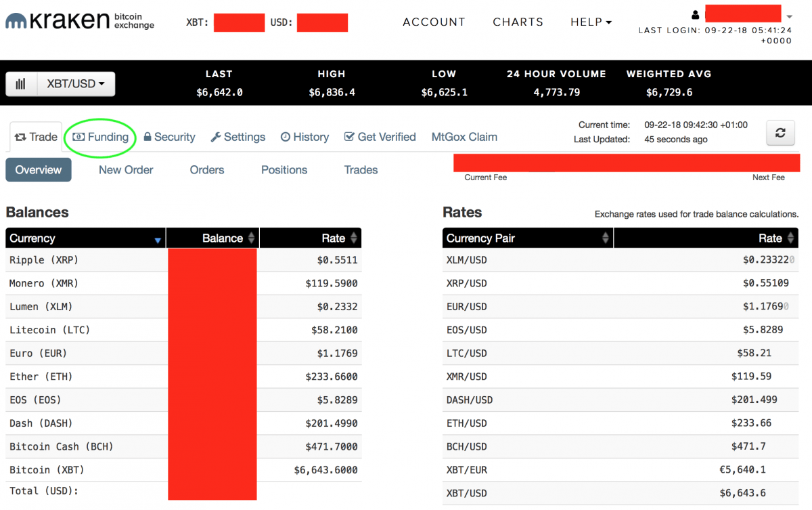
Task: Sort Rates table by Currency Pair column
Action: point(528,238)
